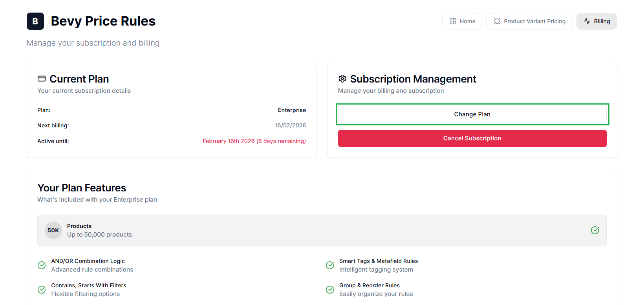Click the Current Plan heading

click(x=79, y=79)
